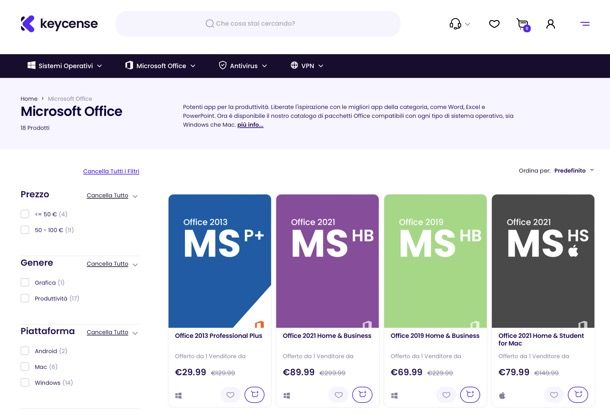Click Windows platform icon on Office 2013 card
The width and height of the screenshot is (610, 413).
(179, 396)
